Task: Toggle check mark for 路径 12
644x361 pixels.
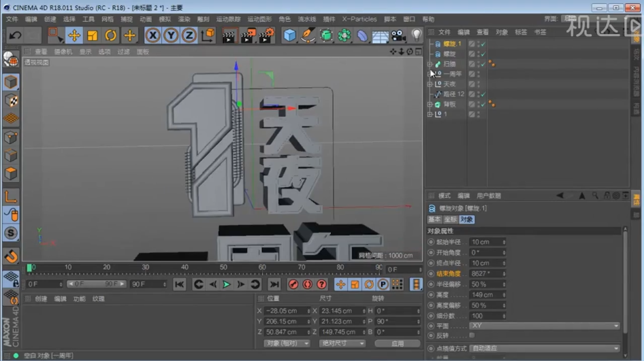Action: tap(483, 94)
